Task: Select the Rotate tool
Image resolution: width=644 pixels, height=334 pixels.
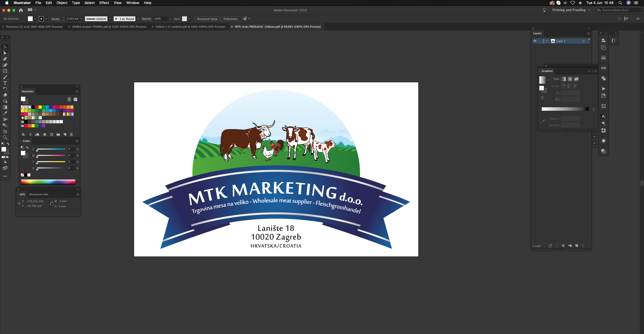Action: tap(5, 89)
